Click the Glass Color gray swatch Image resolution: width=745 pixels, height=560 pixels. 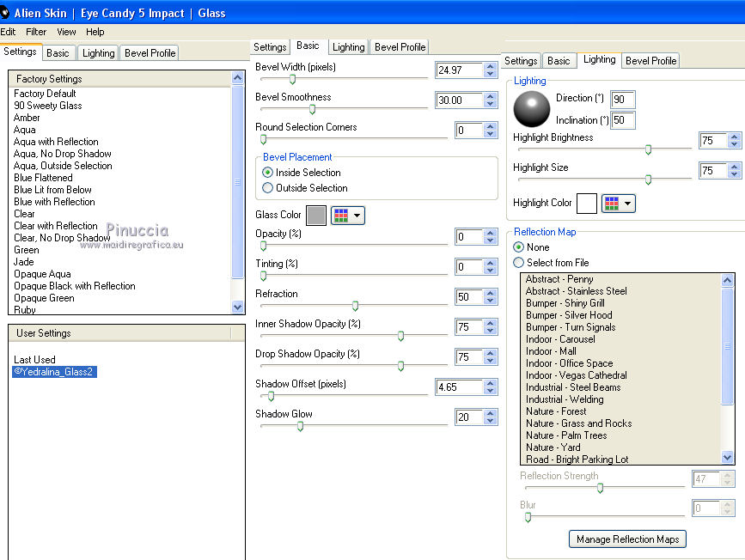click(x=316, y=216)
